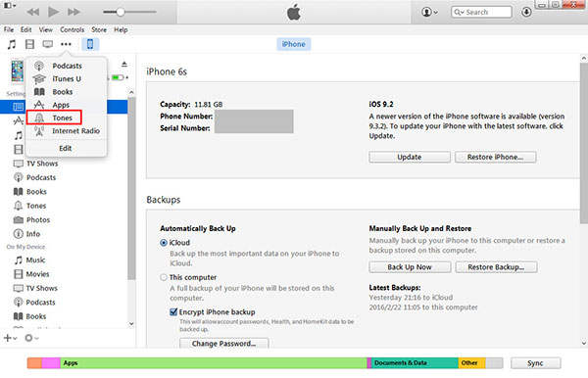Click the iPhone device icon button
The height and width of the screenshot is (378, 588).
pyautogui.click(x=90, y=44)
